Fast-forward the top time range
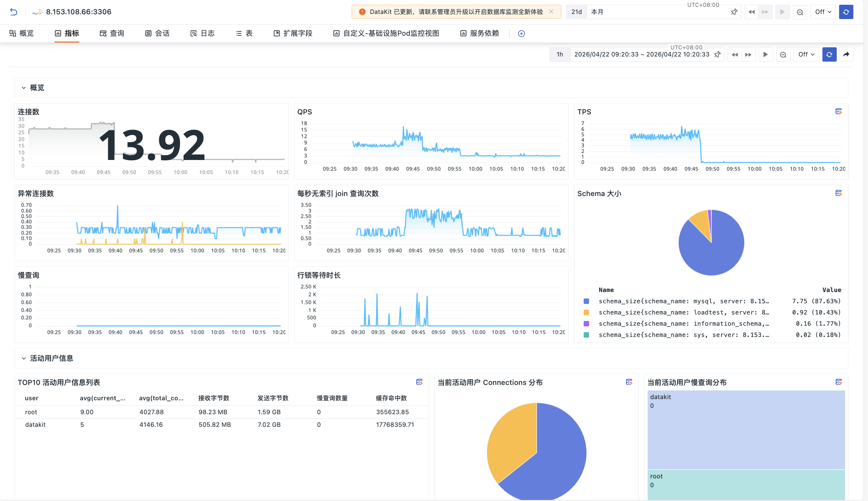 coord(765,12)
